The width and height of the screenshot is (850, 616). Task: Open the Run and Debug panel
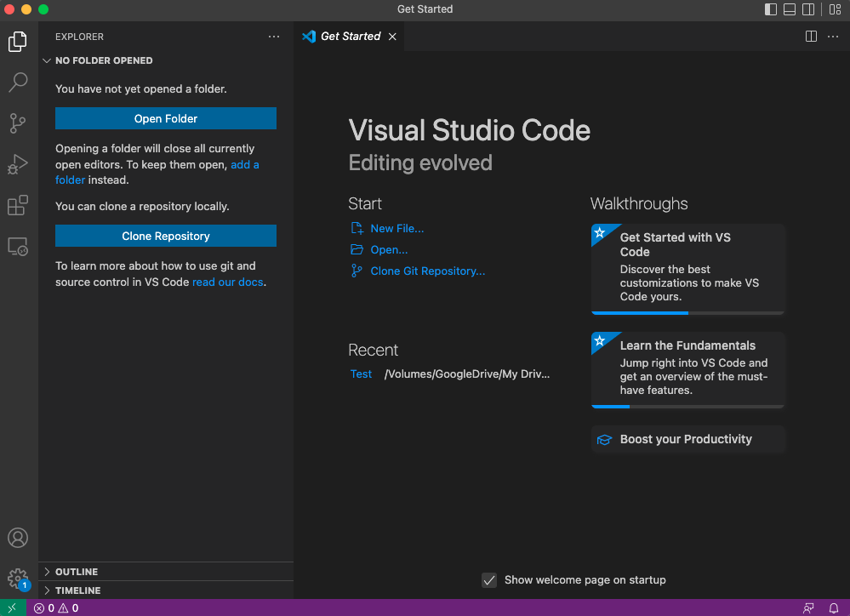17,164
